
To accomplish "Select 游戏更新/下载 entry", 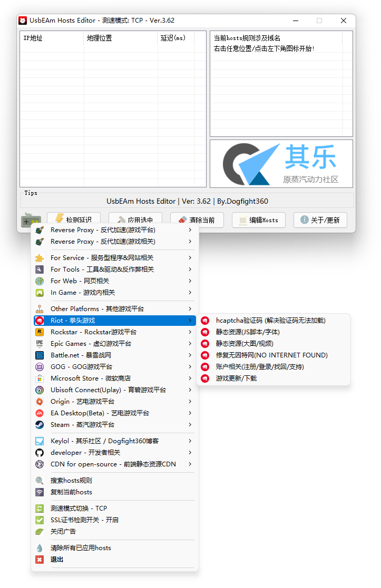I will [273, 378].
